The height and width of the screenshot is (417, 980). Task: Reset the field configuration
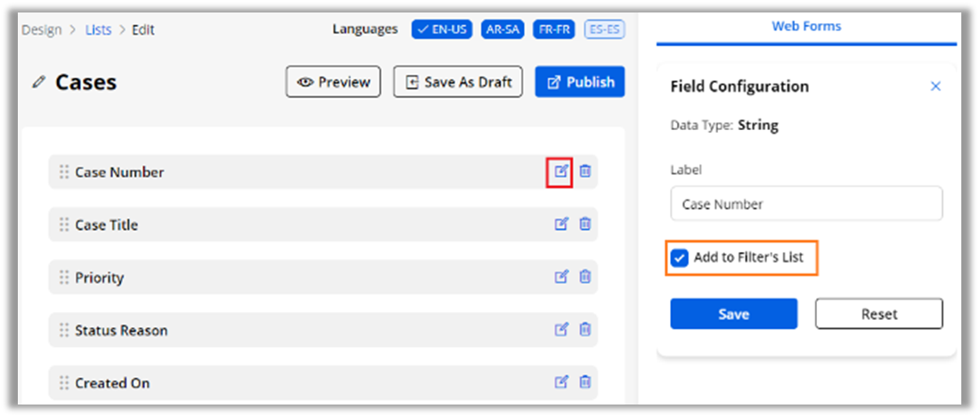click(x=878, y=314)
